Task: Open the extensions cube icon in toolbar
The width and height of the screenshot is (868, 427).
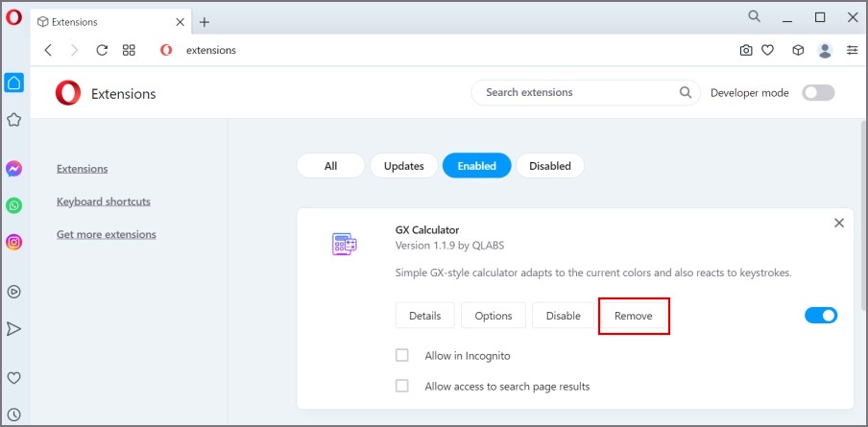Action: [798, 50]
